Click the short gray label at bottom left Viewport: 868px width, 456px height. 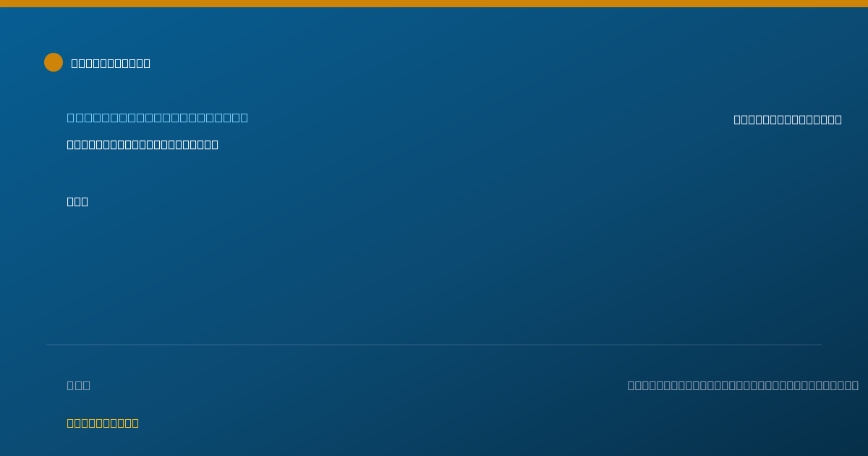point(79,385)
